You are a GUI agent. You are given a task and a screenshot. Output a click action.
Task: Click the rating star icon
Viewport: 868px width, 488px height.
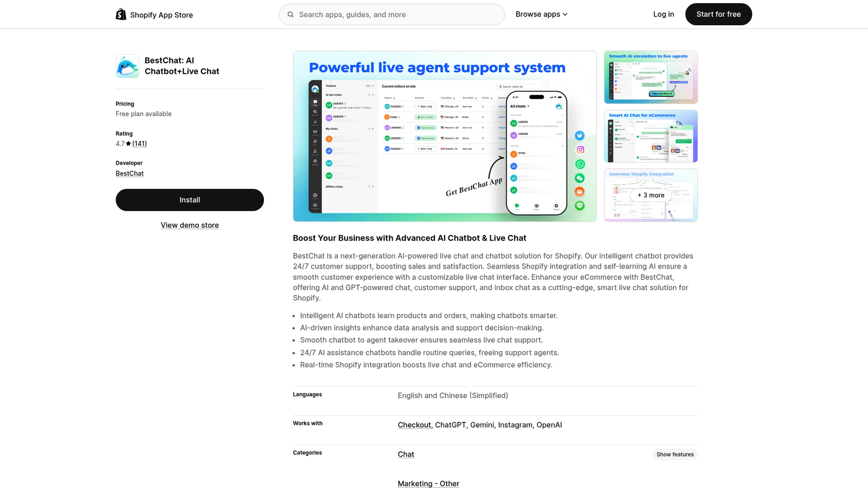[129, 144]
